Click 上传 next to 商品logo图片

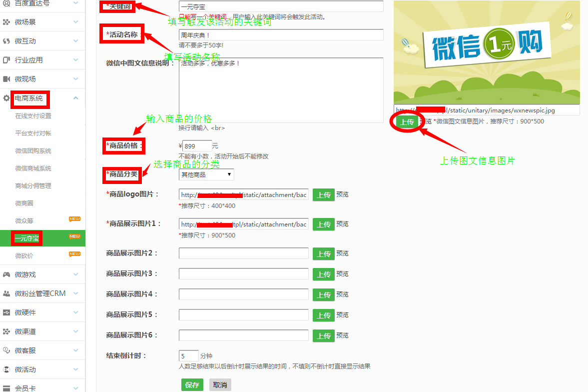click(x=324, y=195)
